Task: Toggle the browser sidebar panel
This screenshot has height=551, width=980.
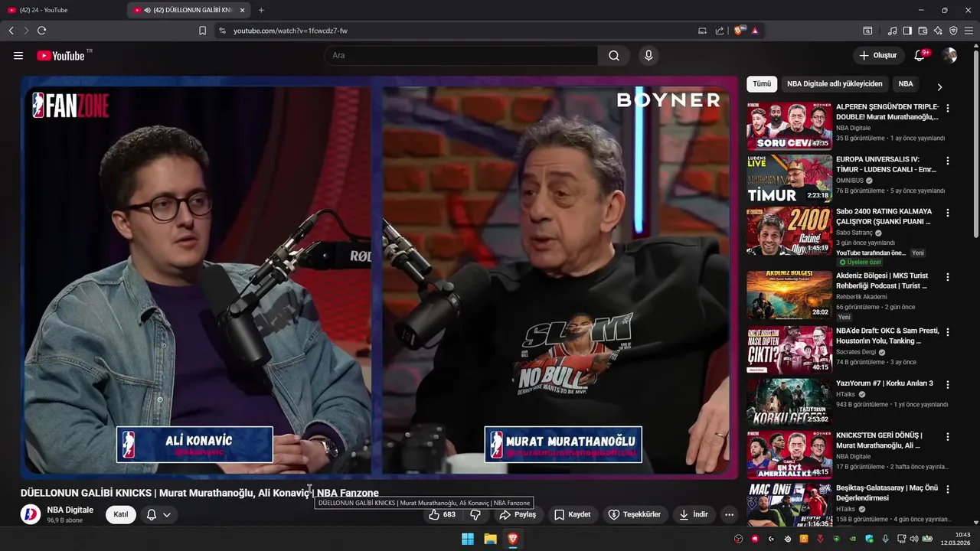Action: point(907,31)
